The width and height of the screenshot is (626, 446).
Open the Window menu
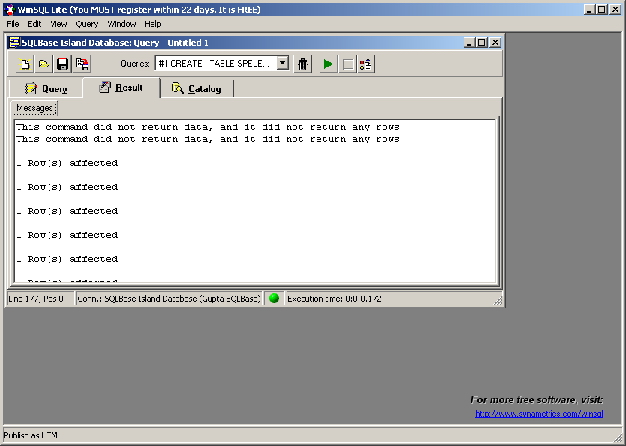[x=122, y=24]
